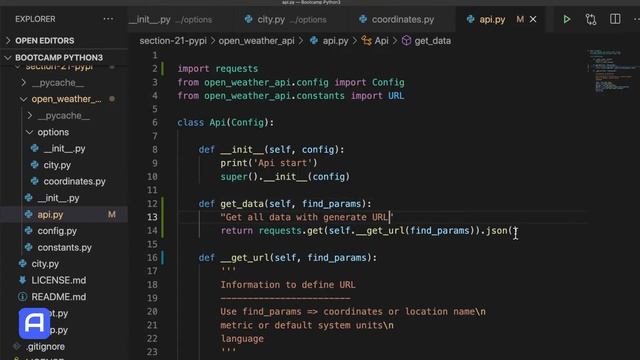Switch to the __init__.py ../options tab

(x=171, y=19)
